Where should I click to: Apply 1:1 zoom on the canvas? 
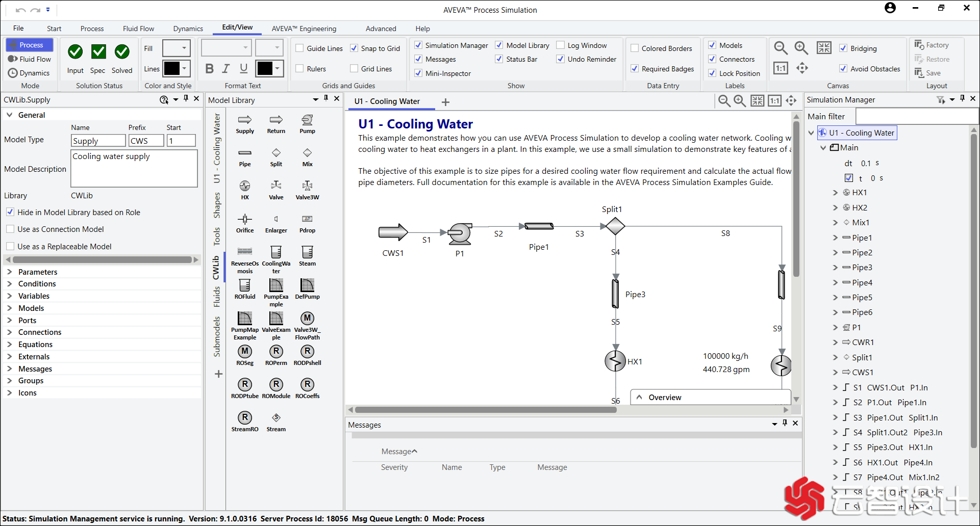781,67
